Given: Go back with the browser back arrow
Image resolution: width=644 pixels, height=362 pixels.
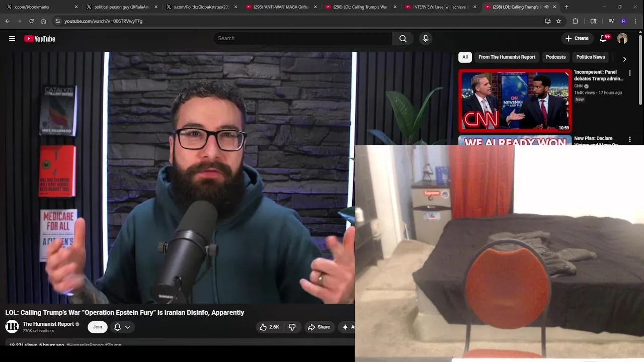Looking at the screenshot, I should [7, 21].
